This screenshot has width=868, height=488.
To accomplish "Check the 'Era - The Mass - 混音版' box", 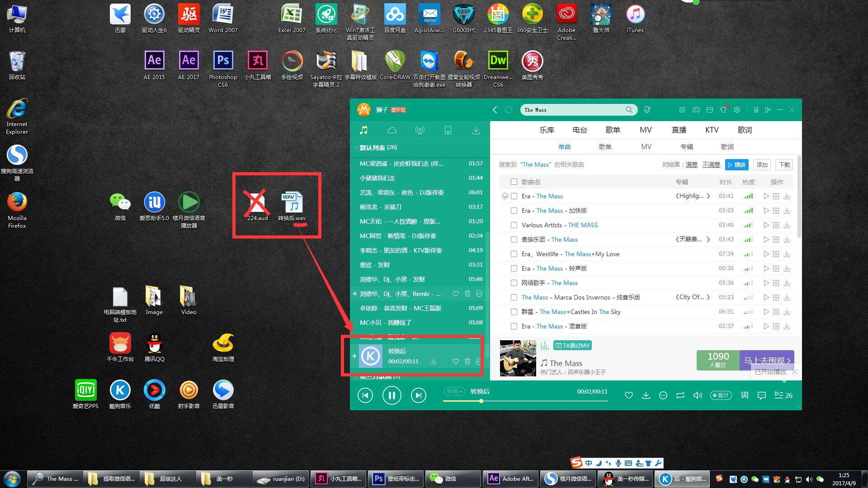I will (x=514, y=326).
